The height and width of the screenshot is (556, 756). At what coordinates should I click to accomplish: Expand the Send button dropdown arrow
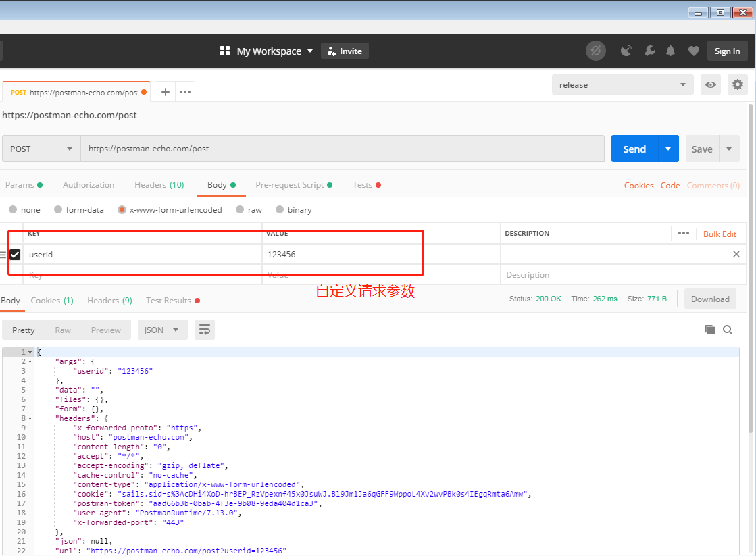(x=668, y=149)
